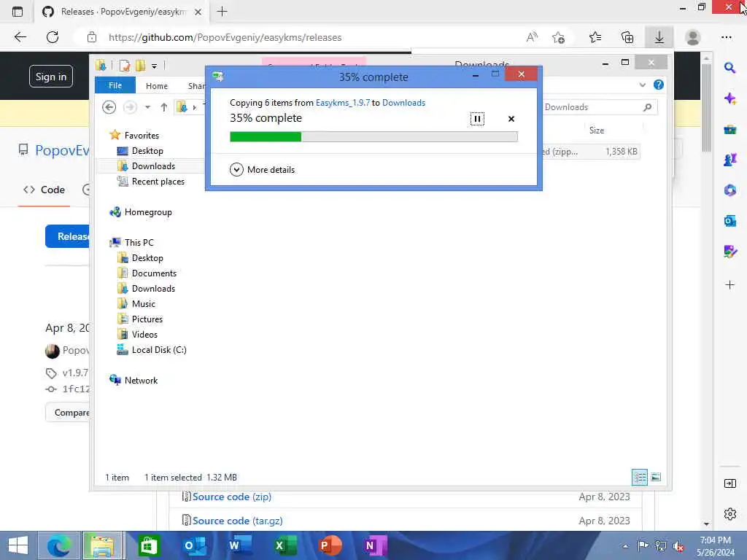Go back in File Explorer
The height and width of the screenshot is (560, 747).
pos(109,107)
